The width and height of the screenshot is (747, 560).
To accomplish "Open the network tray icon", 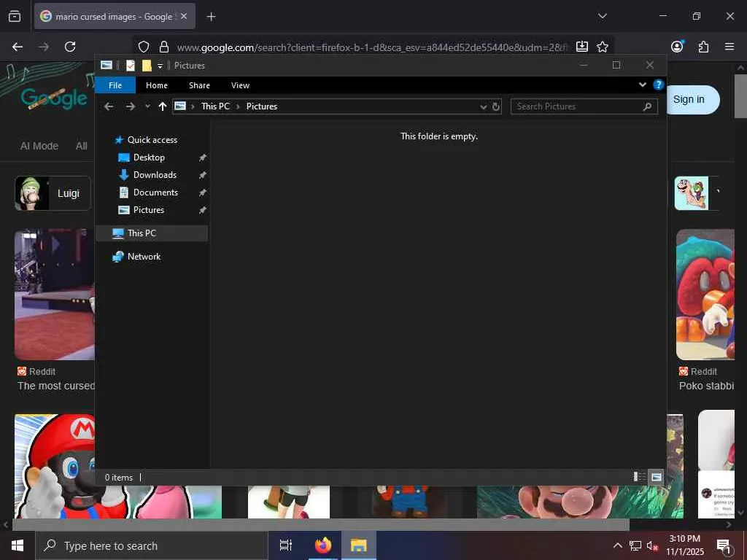I will [635, 545].
